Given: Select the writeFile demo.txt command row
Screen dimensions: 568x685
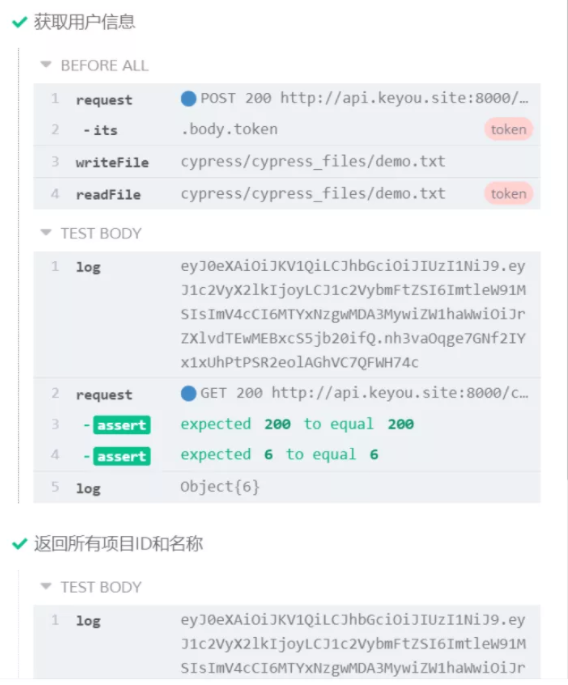Looking at the screenshot, I should point(287,162).
